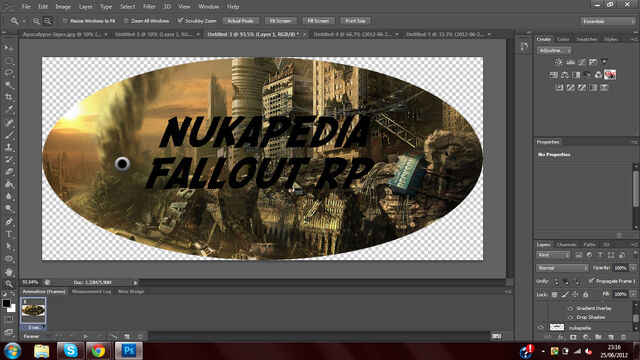Enable Resize Windows to Fit checkbox
640x360 pixels.
coord(65,20)
